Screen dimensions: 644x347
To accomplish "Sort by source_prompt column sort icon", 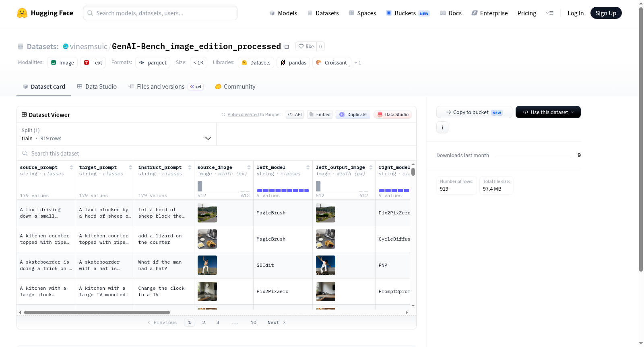I will [71, 167].
